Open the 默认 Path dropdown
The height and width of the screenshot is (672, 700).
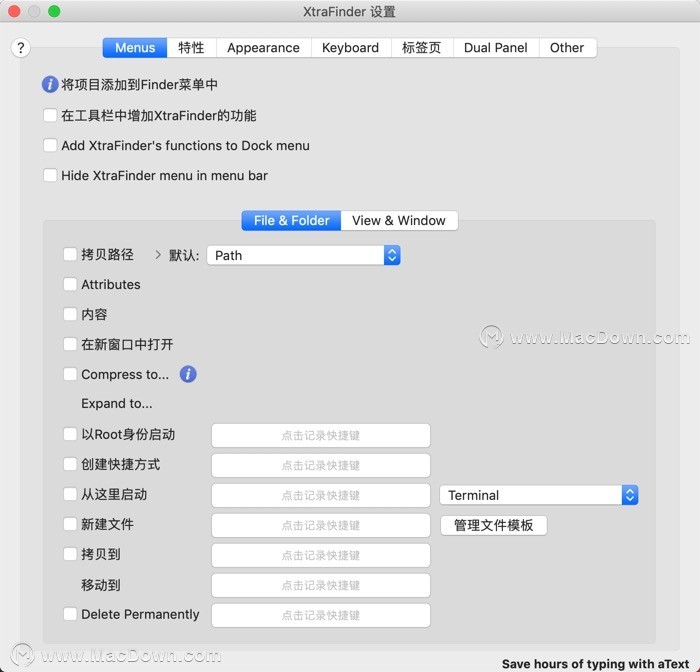coord(304,255)
